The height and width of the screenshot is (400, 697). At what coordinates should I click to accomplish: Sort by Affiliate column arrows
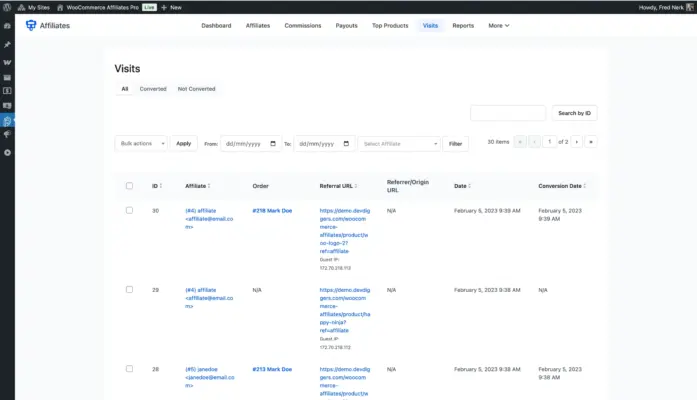209,186
